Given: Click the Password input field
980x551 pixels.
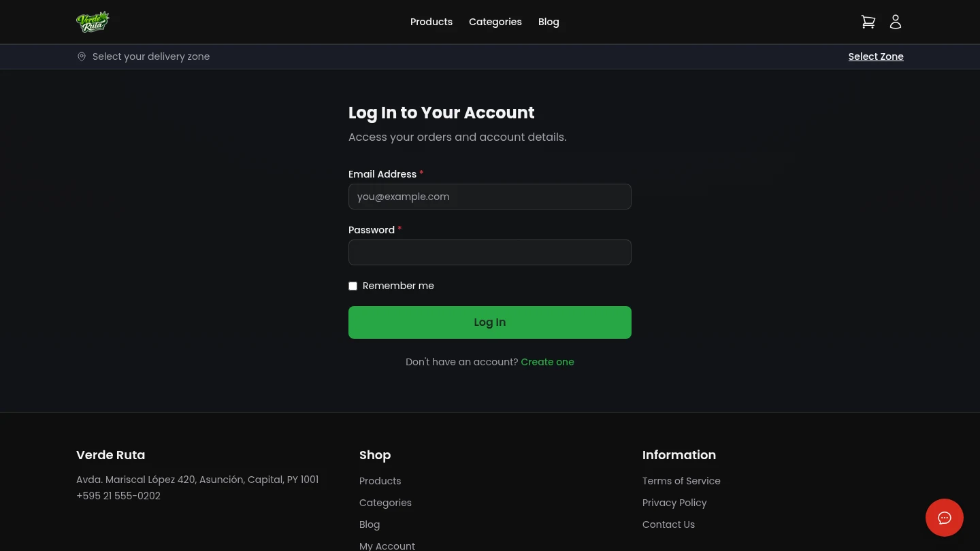Looking at the screenshot, I should click(490, 252).
